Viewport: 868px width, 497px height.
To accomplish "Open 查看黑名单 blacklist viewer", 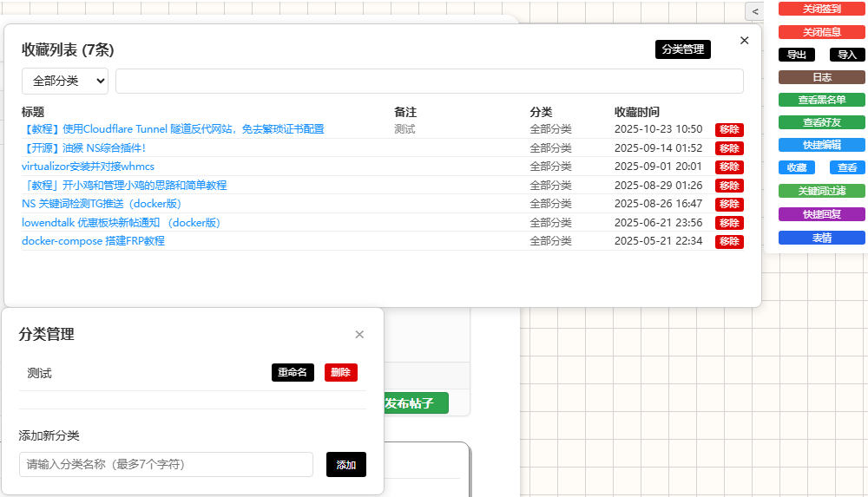I will tap(821, 100).
